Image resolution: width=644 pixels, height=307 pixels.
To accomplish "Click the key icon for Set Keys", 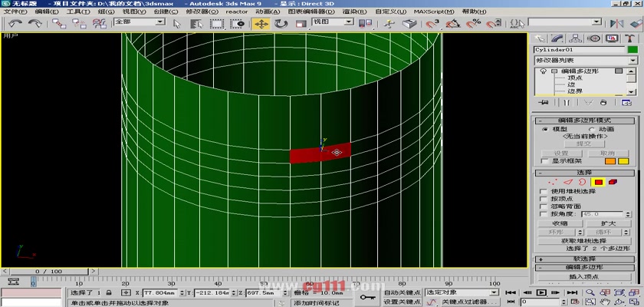I will (366, 296).
